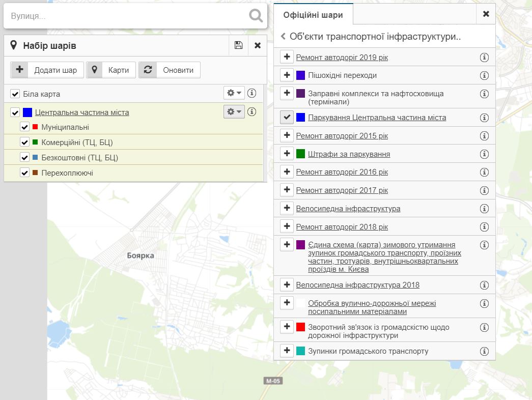Add Ремонт автодоріг 2015 рік layer
The width and height of the screenshot is (532, 400).
pos(287,135)
